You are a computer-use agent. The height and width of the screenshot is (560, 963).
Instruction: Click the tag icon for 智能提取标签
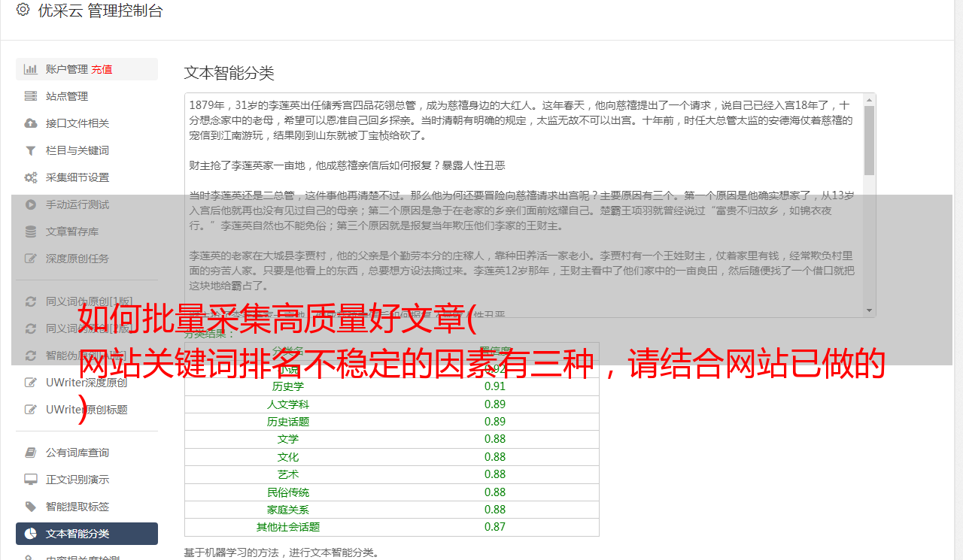coord(31,507)
